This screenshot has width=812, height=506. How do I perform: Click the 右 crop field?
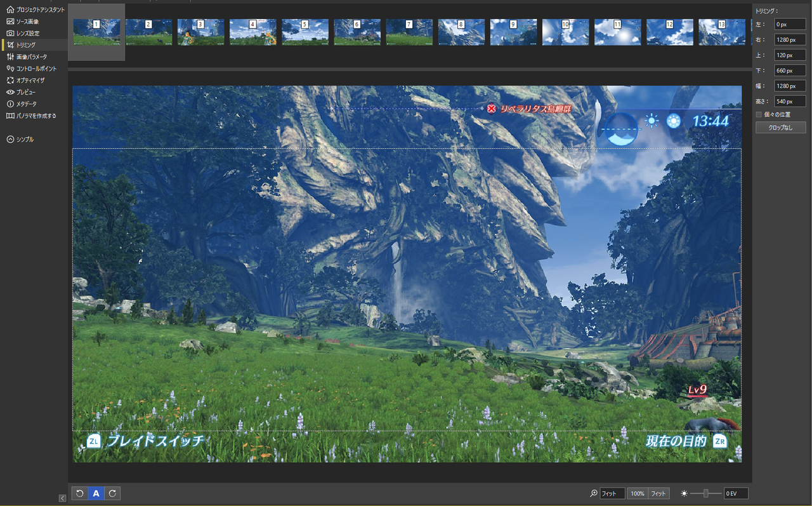point(789,39)
